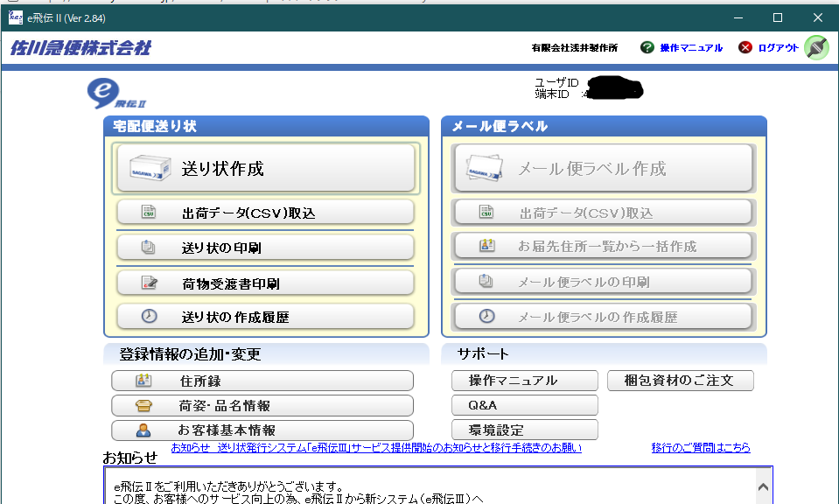Open 出荷データ(CSV)取込 under 宅配便送り状
Viewport: 839px width, 504px height.
click(x=265, y=213)
